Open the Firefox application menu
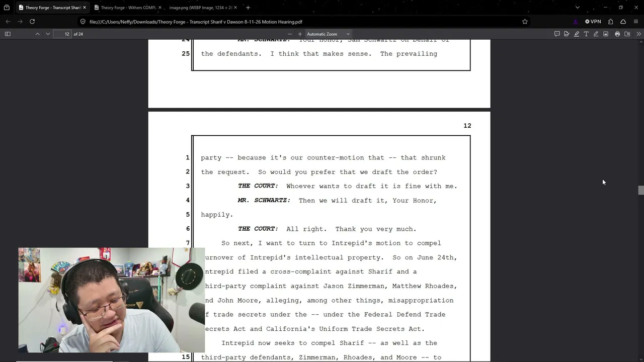 coord(636,22)
